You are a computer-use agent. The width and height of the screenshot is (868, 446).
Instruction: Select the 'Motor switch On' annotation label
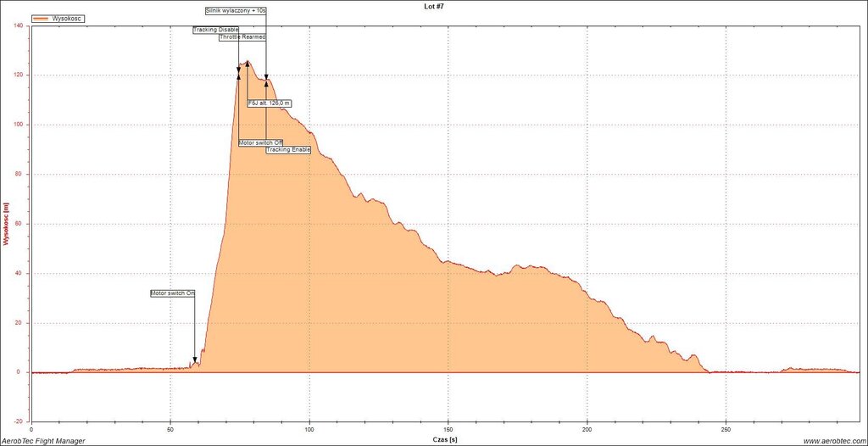click(173, 293)
